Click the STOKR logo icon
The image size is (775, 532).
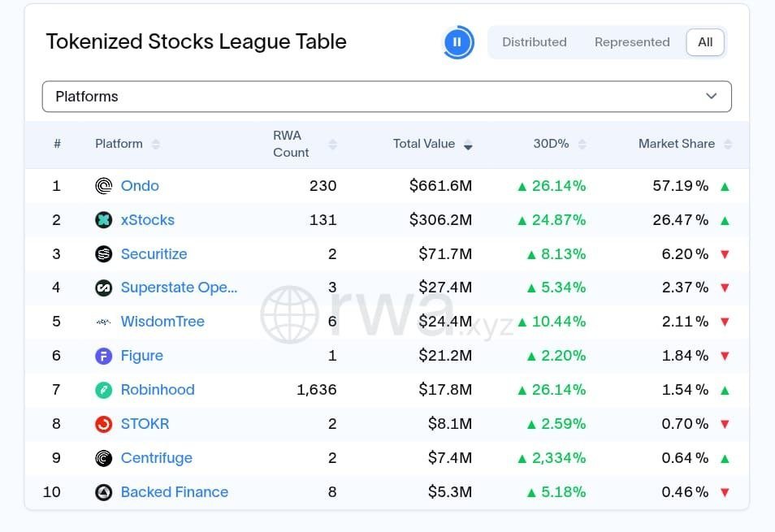tap(103, 424)
